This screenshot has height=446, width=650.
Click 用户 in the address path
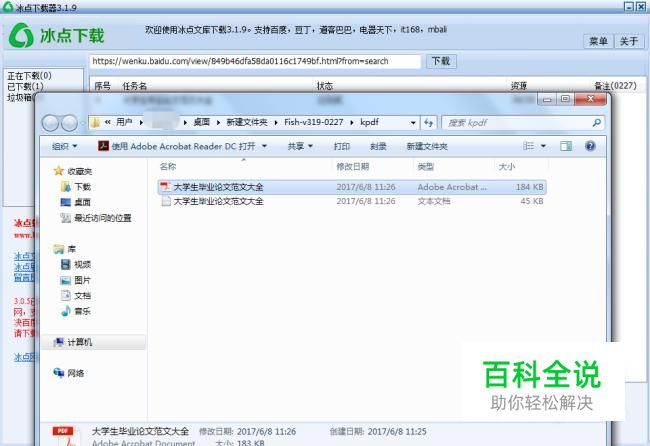[x=124, y=122]
